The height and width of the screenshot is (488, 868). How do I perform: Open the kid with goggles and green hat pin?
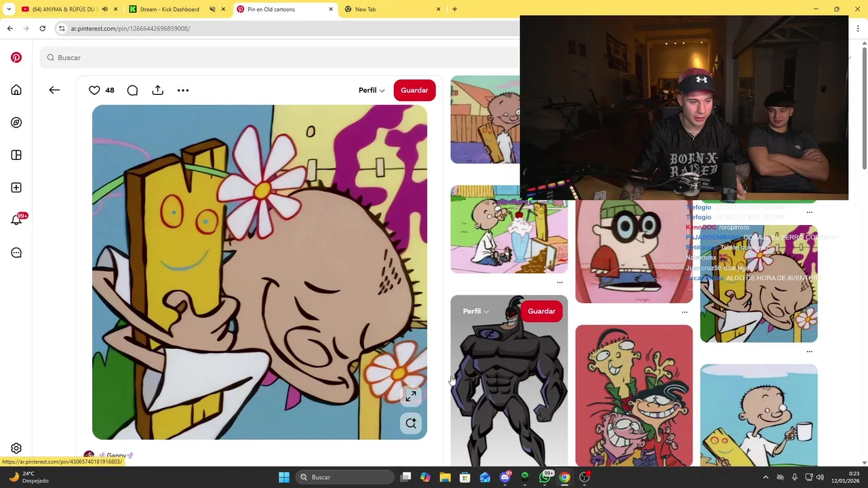tap(634, 252)
